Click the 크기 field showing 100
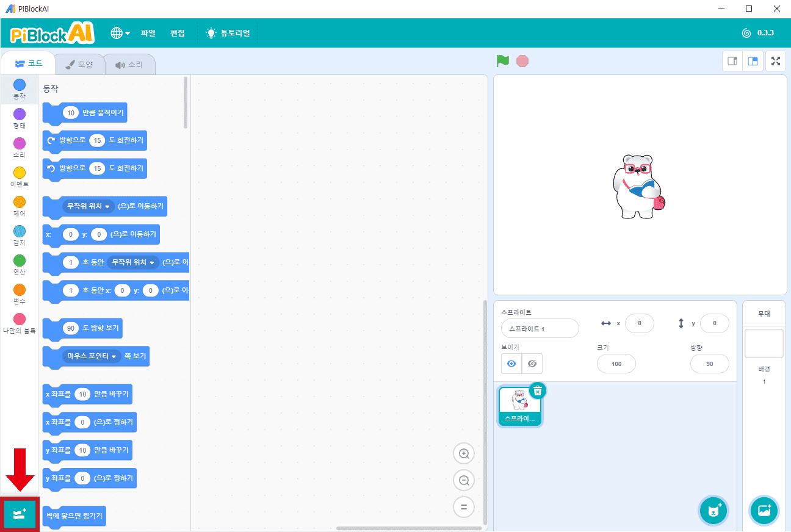Image resolution: width=791 pixels, height=532 pixels. pyautogui.click(x=616, y=364)
